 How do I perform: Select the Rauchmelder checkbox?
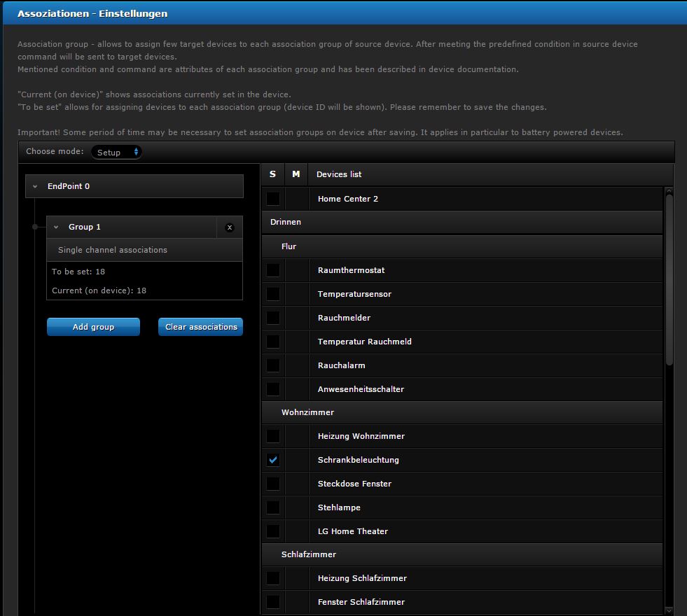pyautogui.click(x=272, y=318)
